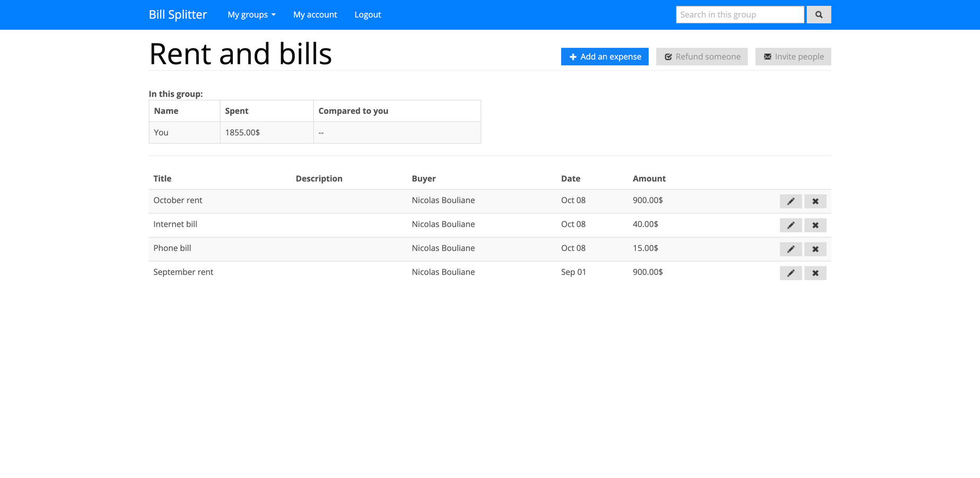Click Nicolas Bouliane in October rent row
This screenshot has width=980, height=478.
[443, 200]
